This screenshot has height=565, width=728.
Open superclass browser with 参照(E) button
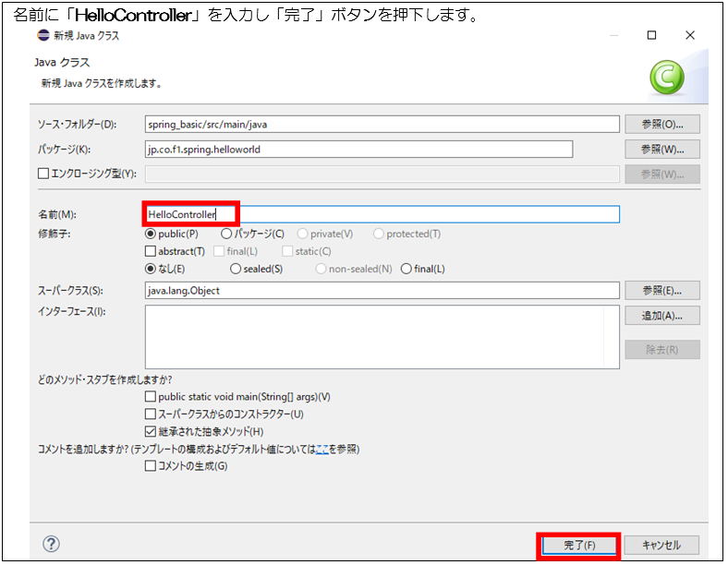661,291
